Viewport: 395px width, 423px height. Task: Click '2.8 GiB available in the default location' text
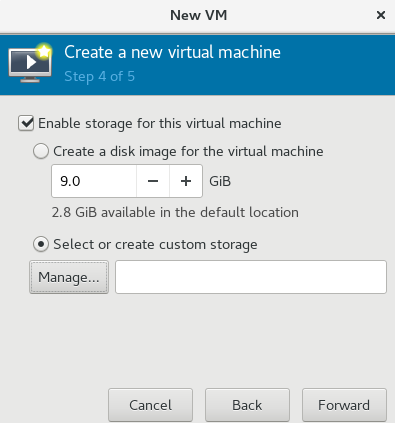175,212
